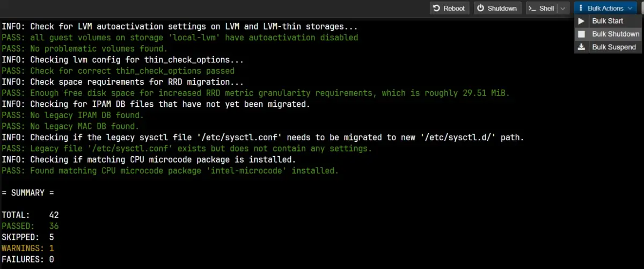This screenshot has height=269, width=644.
Task: Click the Bulk Start play icon
Action: 581,21
